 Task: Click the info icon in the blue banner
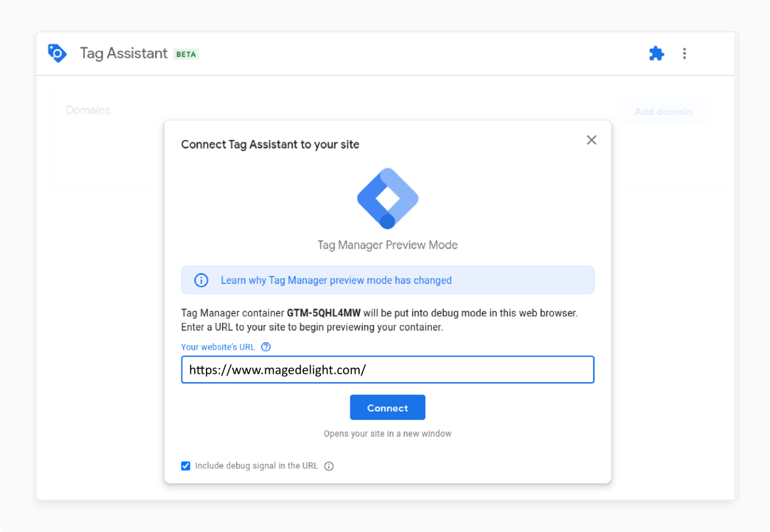(201, 280)
